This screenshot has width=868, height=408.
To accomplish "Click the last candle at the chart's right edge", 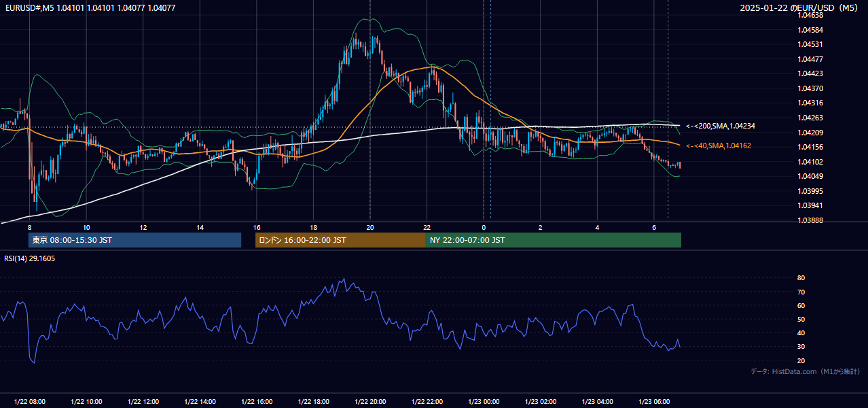I will click(x=679, y=165).
